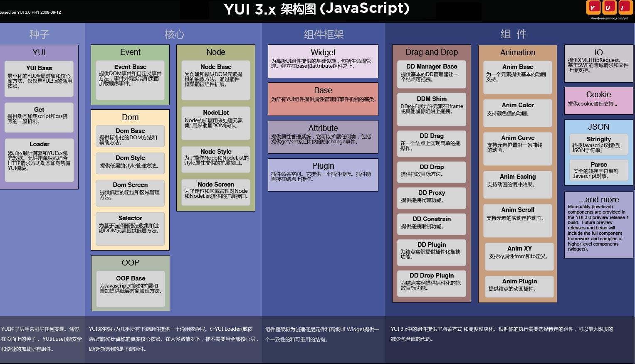Select the 种子 column header
This screenshot has width=635, height=364.
pyautogui.click(x=40, y=34)
